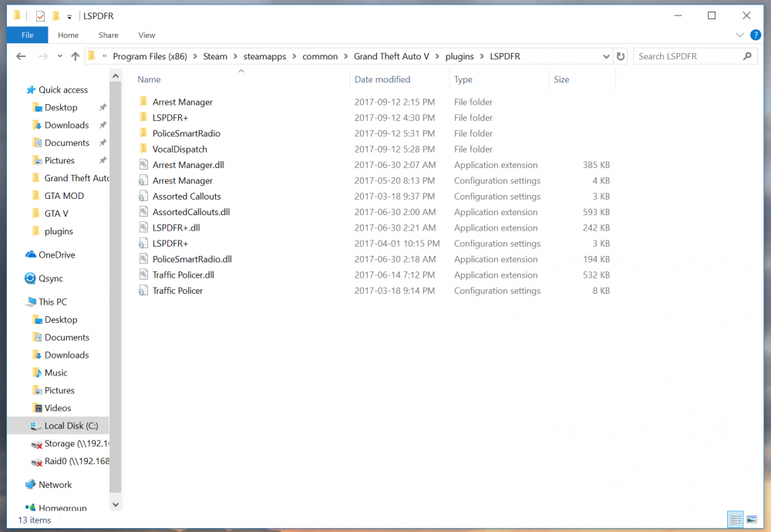Expand the chevron after Steam breadcrumb
771x532 pixels.
tap(235, 56)
